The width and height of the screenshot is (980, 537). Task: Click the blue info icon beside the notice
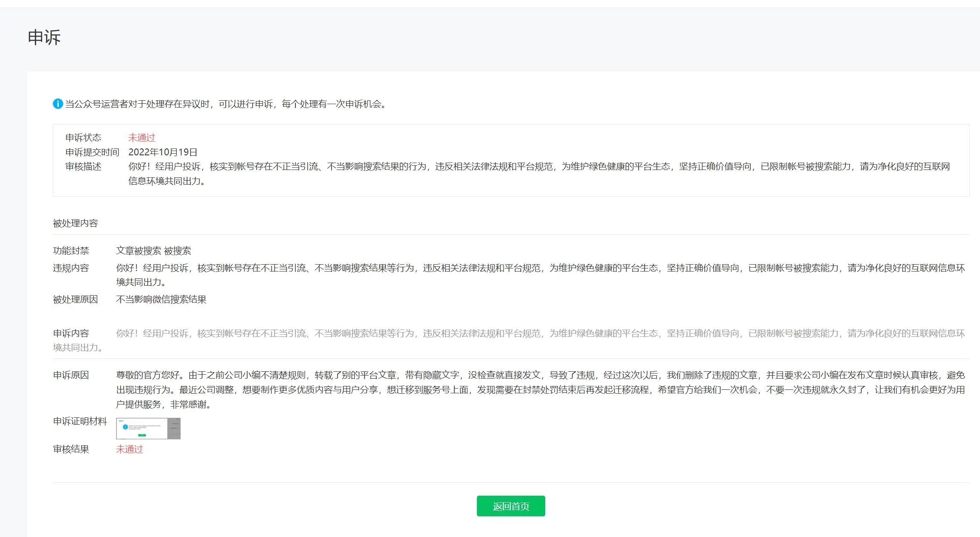pyautogui.click(x=58, y=104)
